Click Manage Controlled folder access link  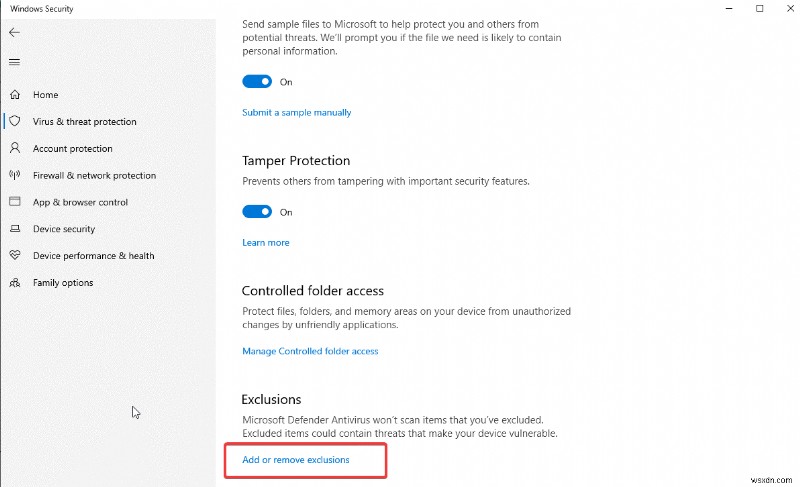tap(310, 351)
